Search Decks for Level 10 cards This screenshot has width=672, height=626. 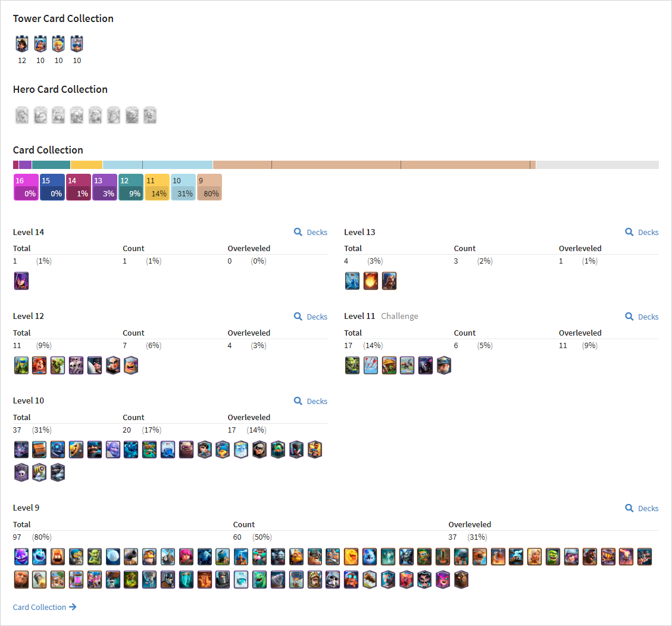[x=311, y=401]
